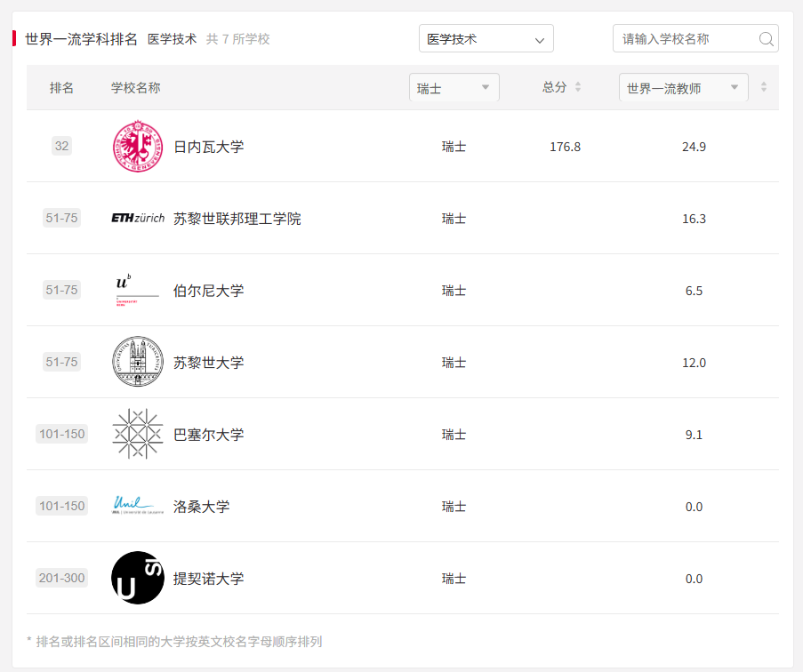Sort by 总分 arrows
803x672 pixels.
tap(578, 87)
